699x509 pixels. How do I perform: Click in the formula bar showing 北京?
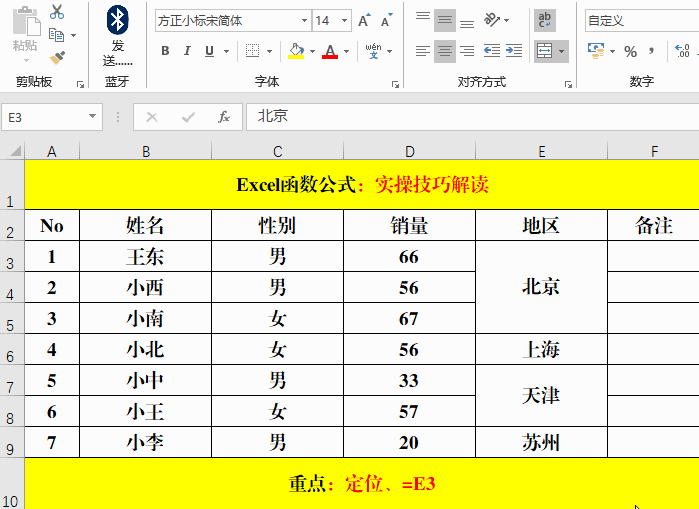click(x=473, y=117)
